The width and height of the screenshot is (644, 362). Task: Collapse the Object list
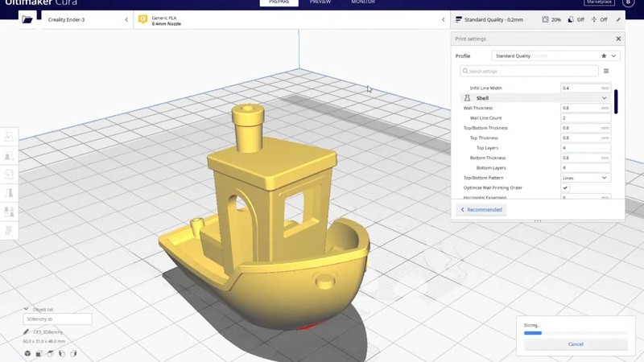click(x=27, y=309)
